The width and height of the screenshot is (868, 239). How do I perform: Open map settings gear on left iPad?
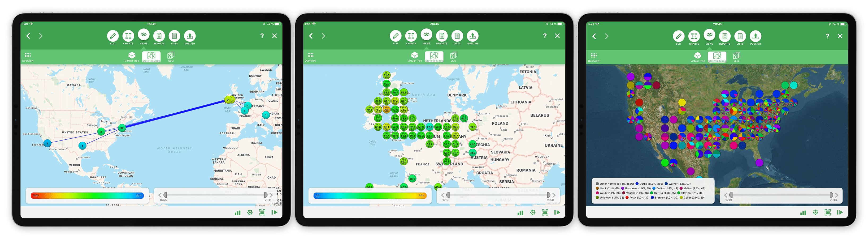250,212
